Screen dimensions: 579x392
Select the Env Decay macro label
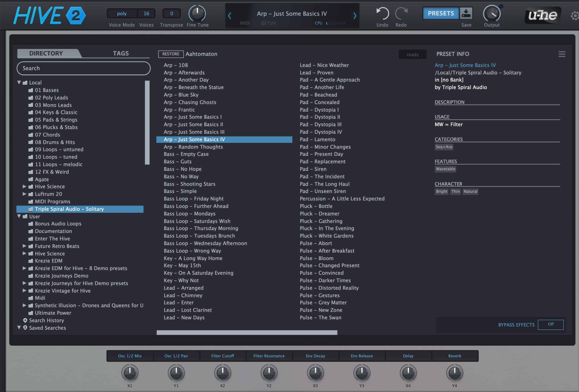(316, 356)
